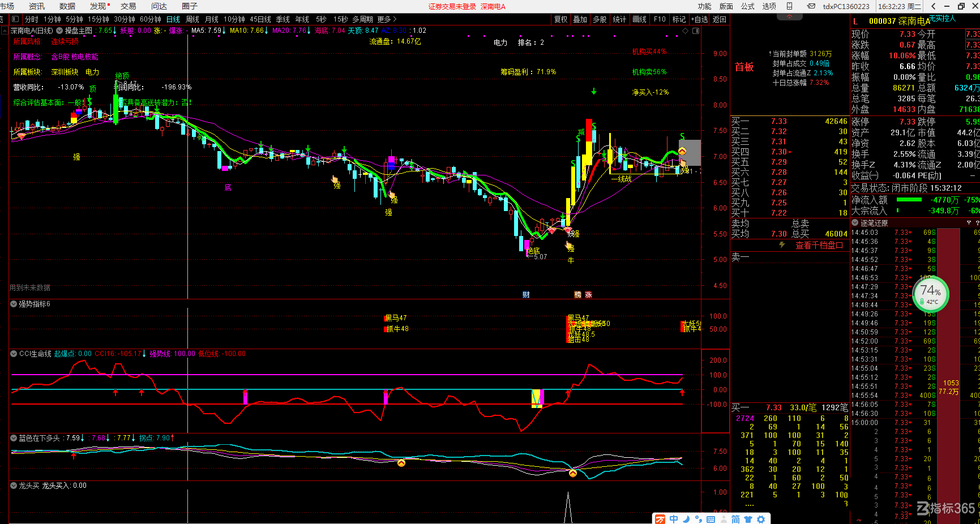Open the 资讯 menu
980x524 pixels.
pos(37,6)
